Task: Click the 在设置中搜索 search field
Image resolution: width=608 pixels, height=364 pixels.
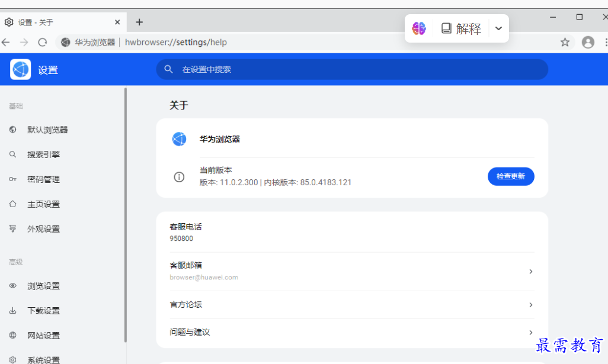Action: [x=352, y=69]
